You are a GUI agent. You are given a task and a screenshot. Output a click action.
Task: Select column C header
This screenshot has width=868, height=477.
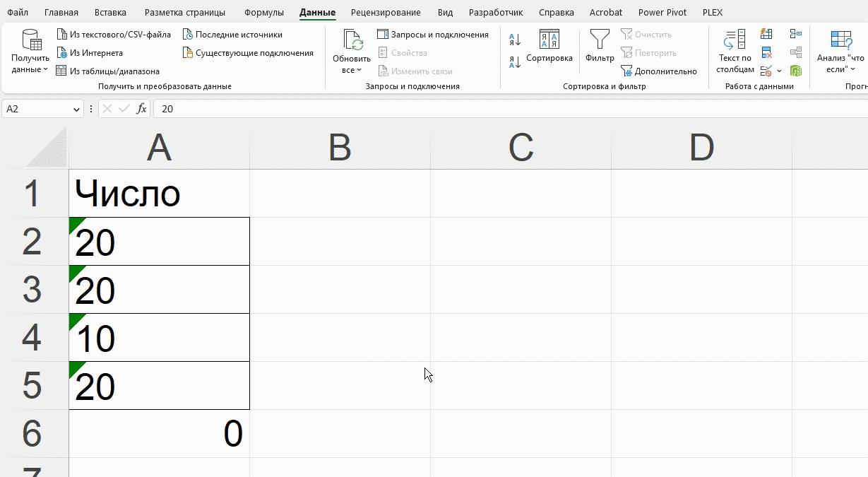point(521,148)
